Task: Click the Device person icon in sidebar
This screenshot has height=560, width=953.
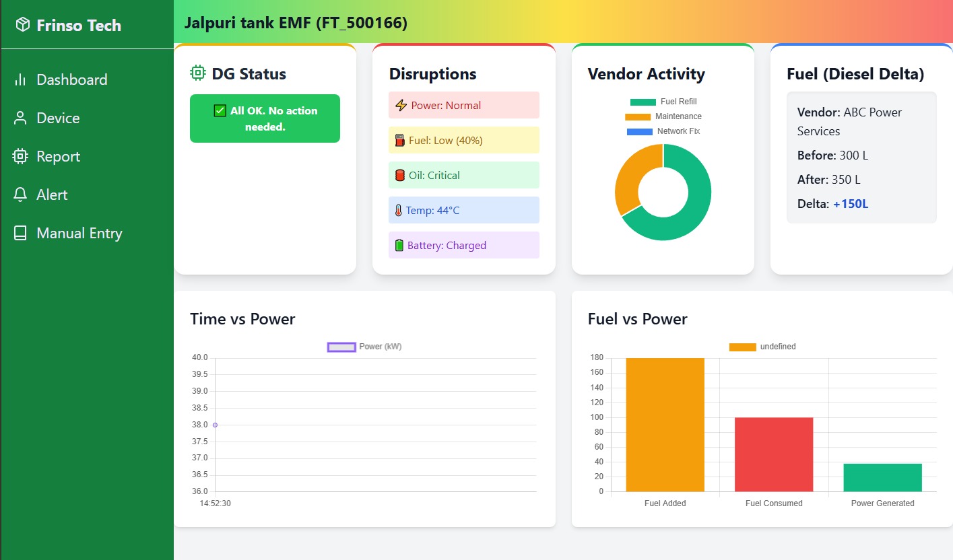Action: (20, 117)
